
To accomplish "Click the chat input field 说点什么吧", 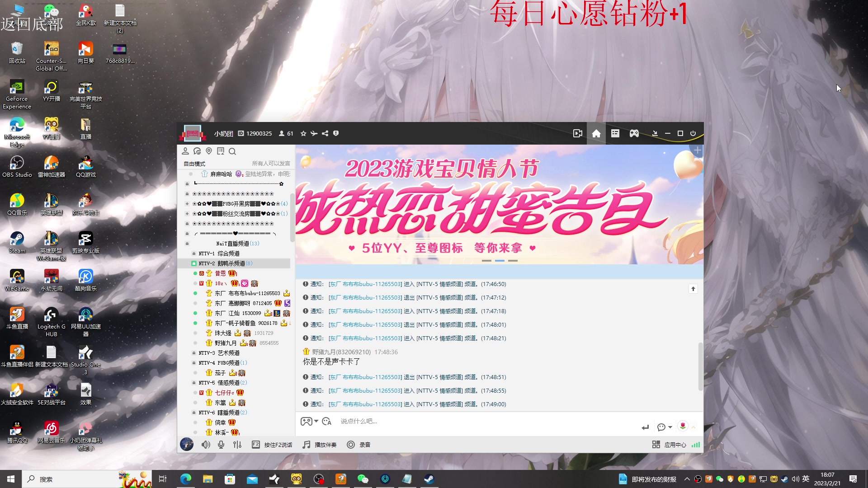I will click(407, 421).
